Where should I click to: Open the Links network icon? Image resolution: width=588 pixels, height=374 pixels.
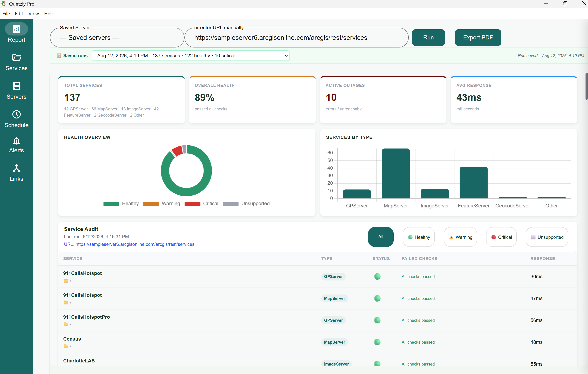[x=16, y=168]
